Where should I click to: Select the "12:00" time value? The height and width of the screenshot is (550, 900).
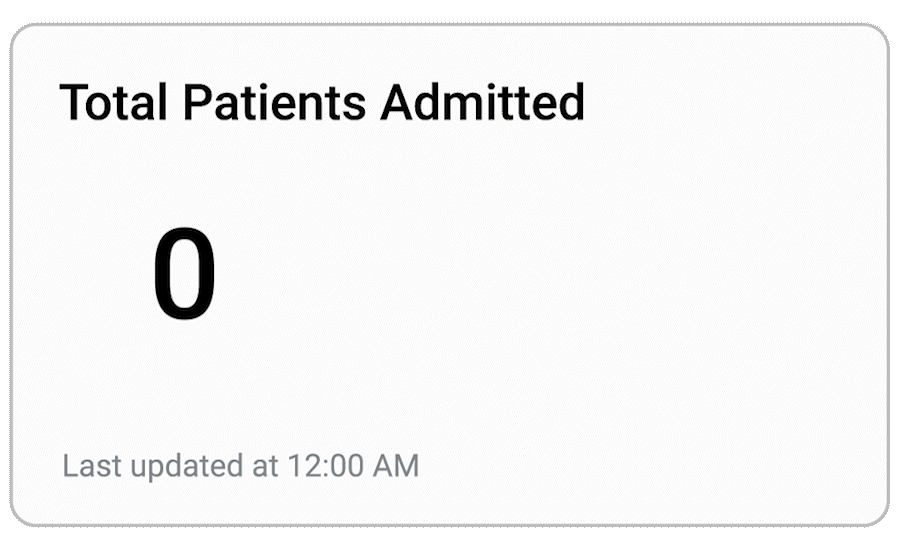coord(325,466)
